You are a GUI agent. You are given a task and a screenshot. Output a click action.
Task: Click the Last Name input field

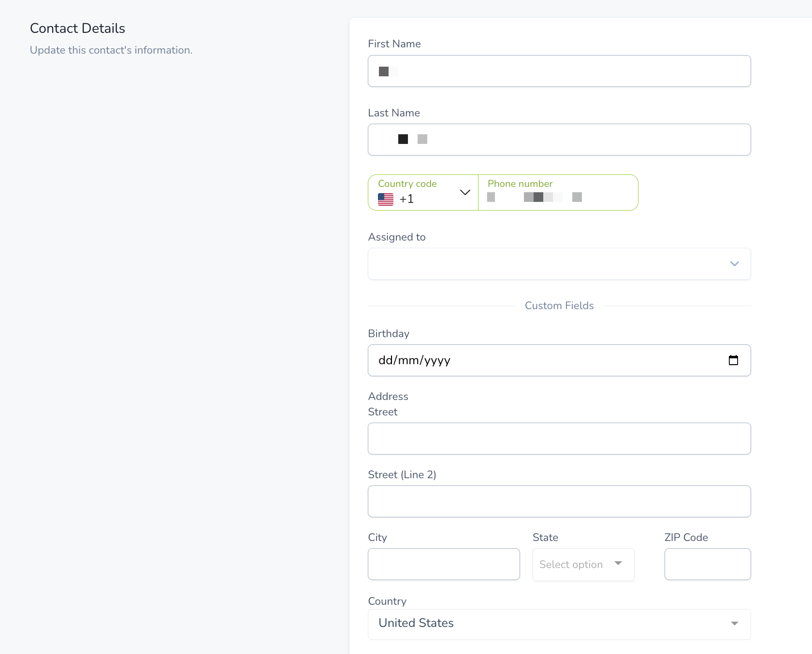(x=559, y=140)
